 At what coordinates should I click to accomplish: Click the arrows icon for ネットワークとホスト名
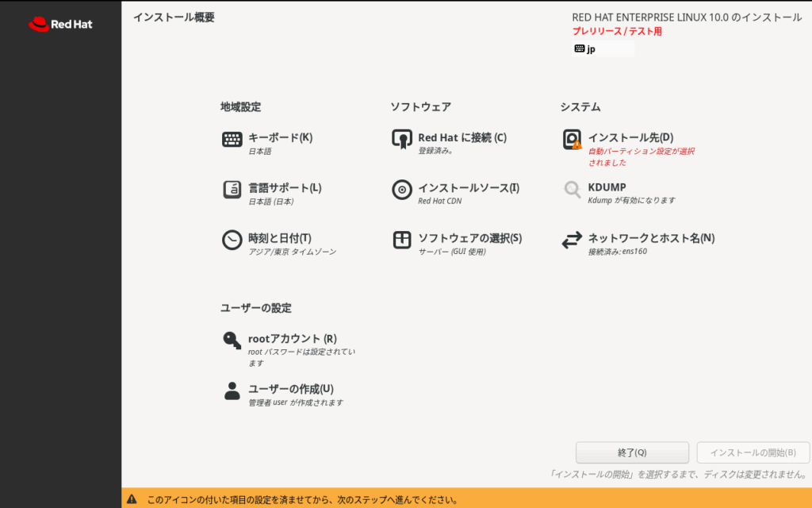tap(572, 240)
